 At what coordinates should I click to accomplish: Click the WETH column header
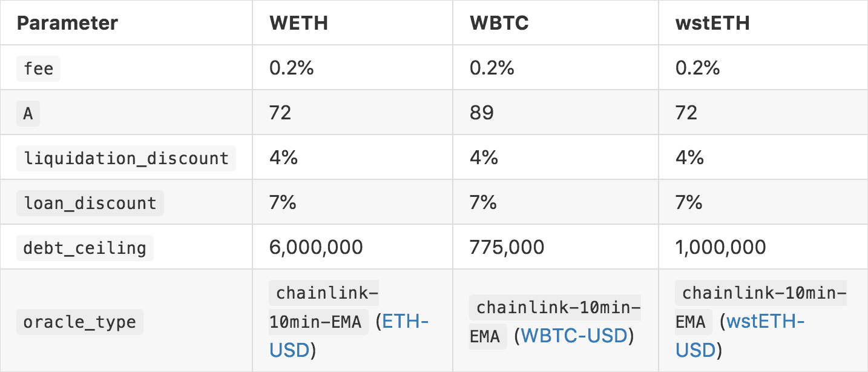[298, 23]
